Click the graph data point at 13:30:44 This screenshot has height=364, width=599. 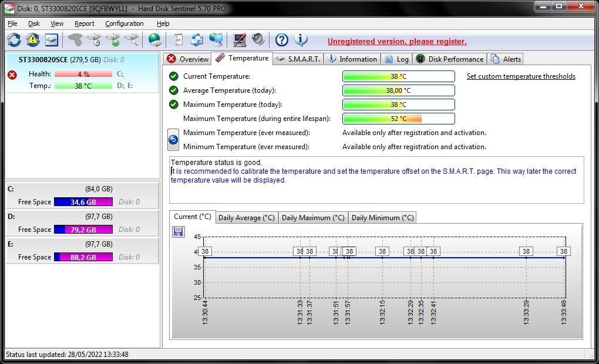(x=205, y=257)
